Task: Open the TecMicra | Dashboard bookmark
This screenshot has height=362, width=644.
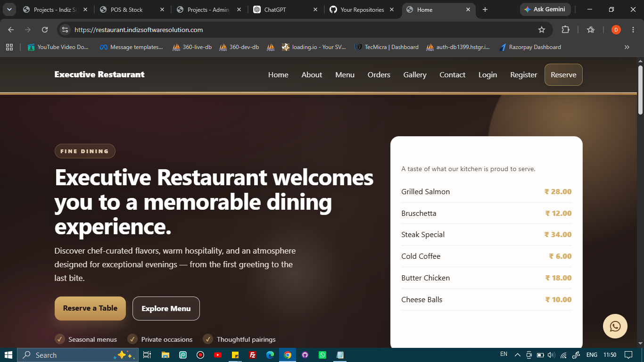Action: [x=387, y=47]
